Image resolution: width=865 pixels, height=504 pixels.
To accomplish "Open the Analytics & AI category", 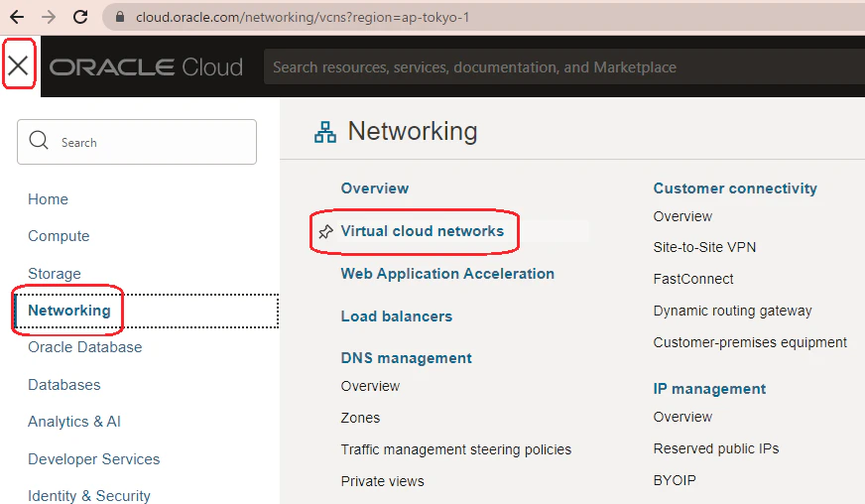I will point(74,422).
